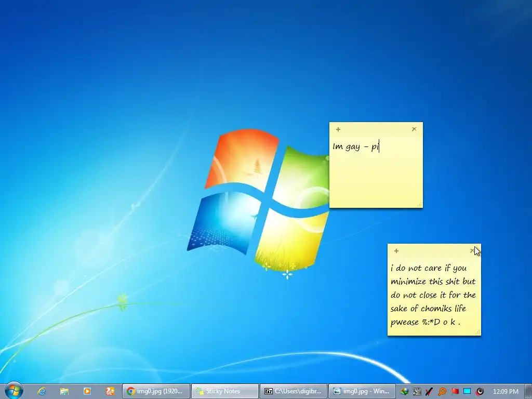532x399 pixels.
Task: Place cursor in 'Im gay - pi' note text
Action: tap(355, 147)
